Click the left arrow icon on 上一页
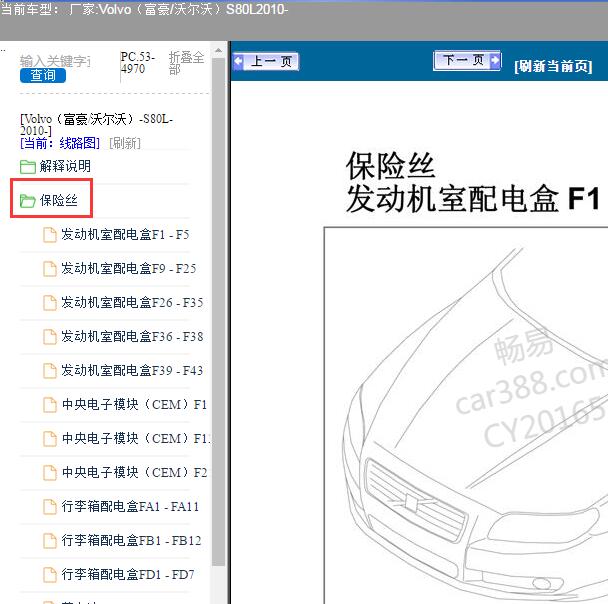 pos(238,61)
